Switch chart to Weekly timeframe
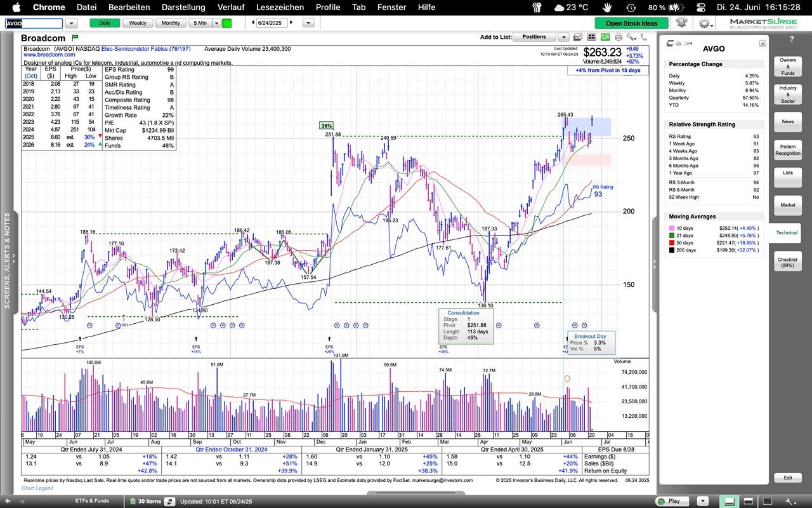This screenshot has height=508, width=812. (x=138, y=23)
